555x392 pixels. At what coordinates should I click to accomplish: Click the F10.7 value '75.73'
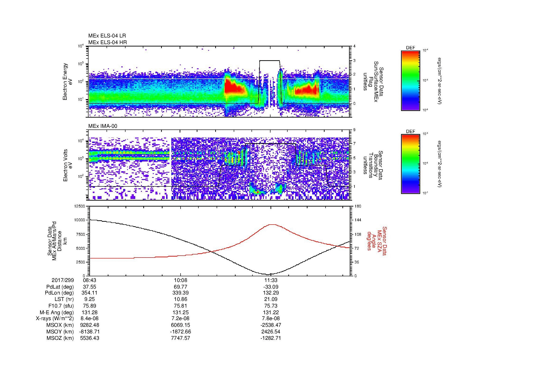[271, 306]
